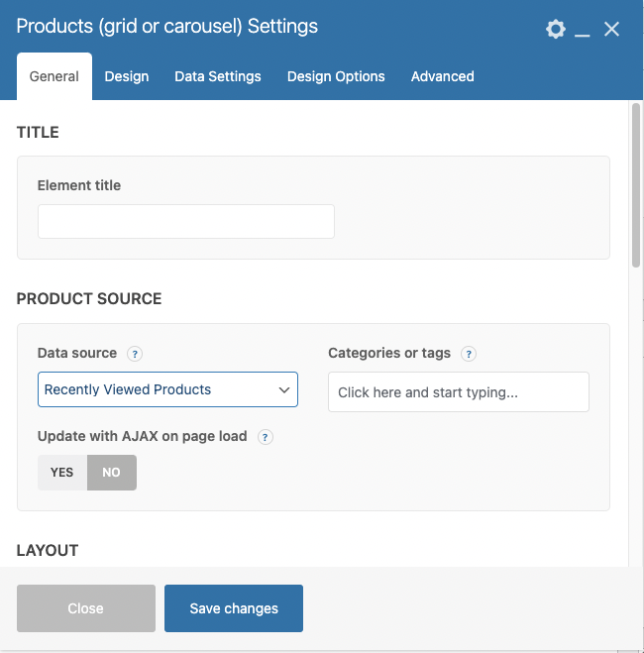Focus the Element title text field
644x653 pixels.
click(x=186, y=222)
